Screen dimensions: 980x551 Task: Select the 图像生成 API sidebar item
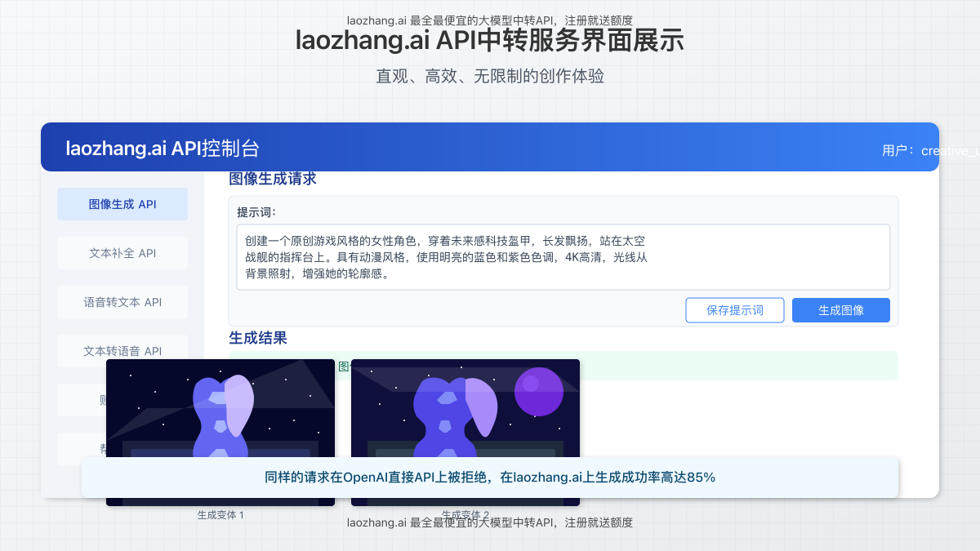coord(122,204)
